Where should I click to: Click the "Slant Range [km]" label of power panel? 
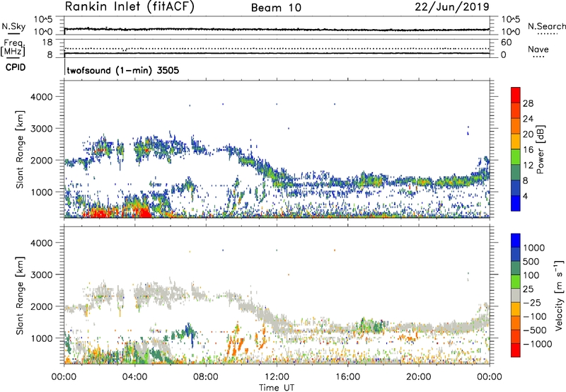20,149
